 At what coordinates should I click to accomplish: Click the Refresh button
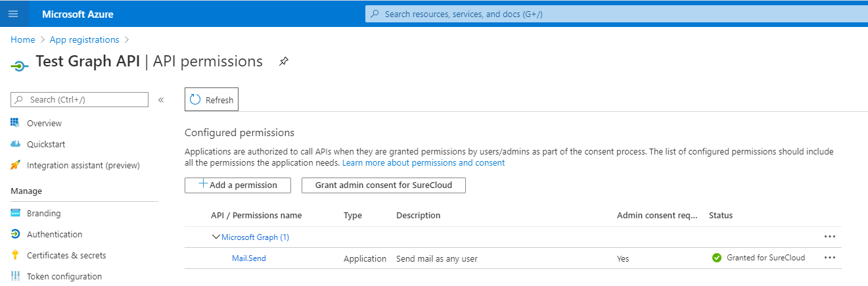212,100
